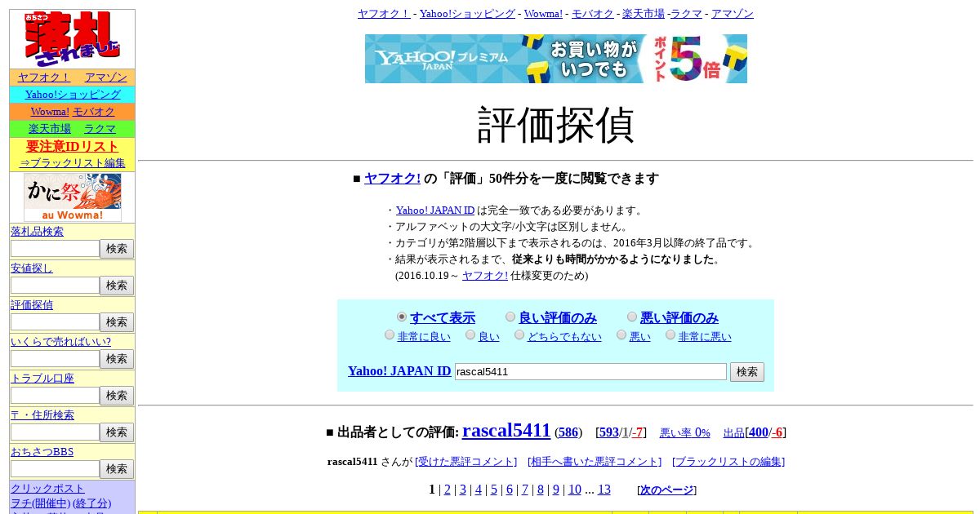980x514 pixels.
Task: Click the Yahoo! JAPAN ID input field
Action: (x=590, y=371)
